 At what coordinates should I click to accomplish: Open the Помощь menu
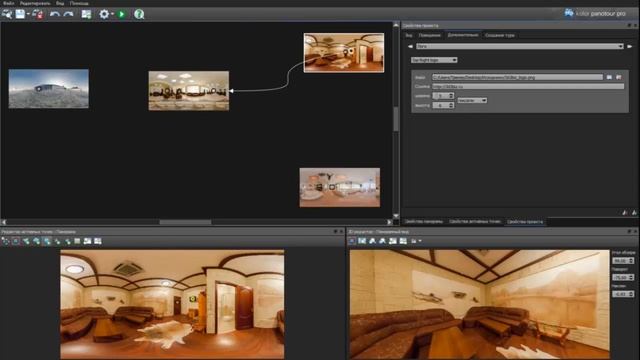pyautogui.click(x=79, y=3)
